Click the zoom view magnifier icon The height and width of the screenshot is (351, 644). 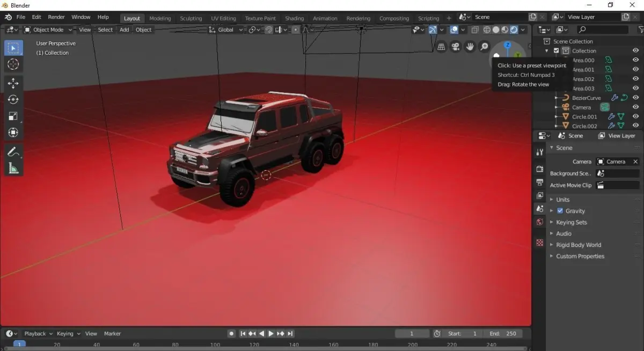pos(484,47)
